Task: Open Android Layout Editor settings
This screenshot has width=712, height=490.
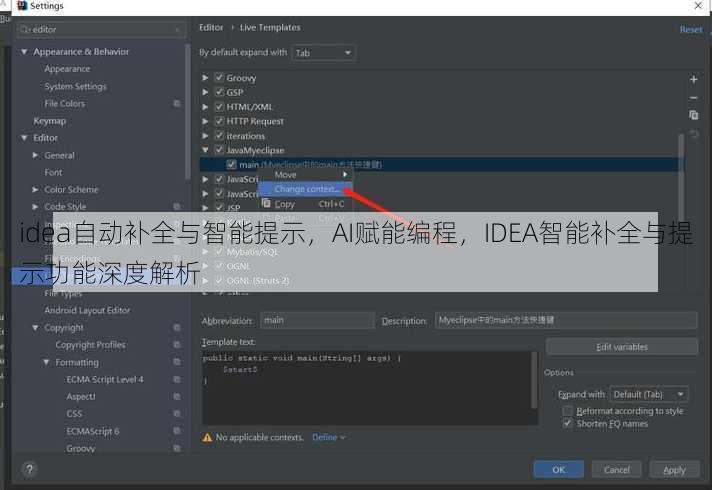Action: 87,310
